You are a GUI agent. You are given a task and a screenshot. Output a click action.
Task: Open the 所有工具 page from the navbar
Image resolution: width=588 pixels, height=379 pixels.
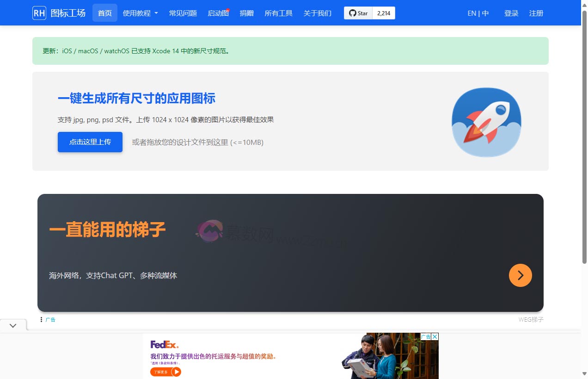pyautogui.click(x=278, y=13)
